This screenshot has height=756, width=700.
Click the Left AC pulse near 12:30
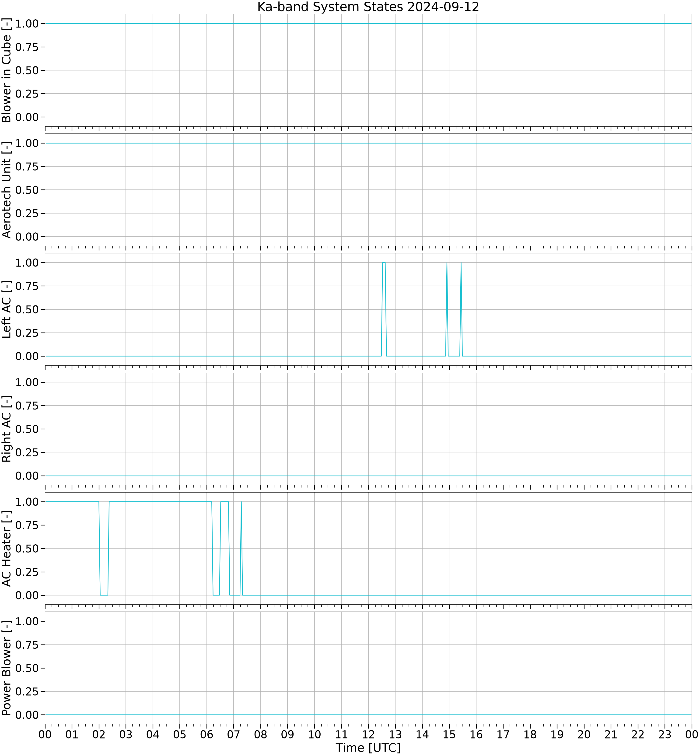[384, 309]
